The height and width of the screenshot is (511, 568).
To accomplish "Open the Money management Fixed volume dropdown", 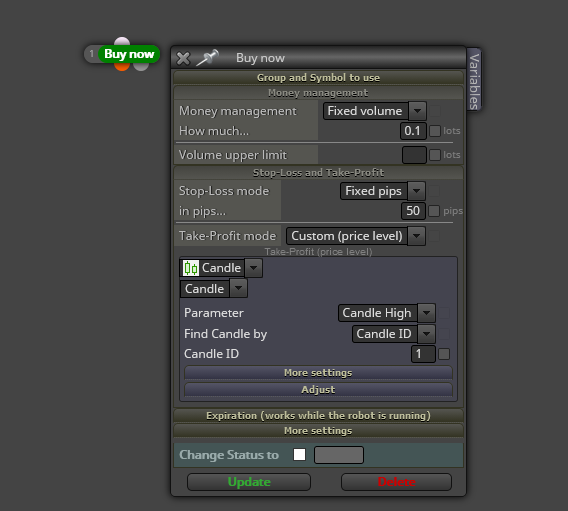I will point(375,111).
